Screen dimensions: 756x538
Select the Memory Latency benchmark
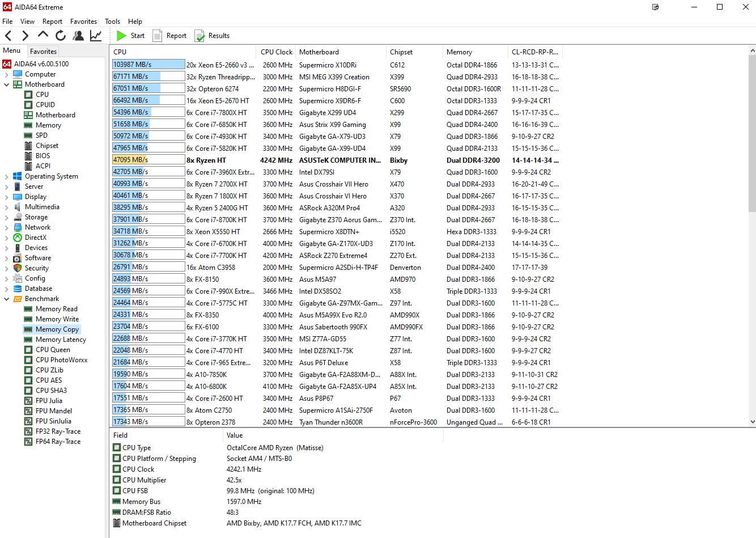click(61, 340)
